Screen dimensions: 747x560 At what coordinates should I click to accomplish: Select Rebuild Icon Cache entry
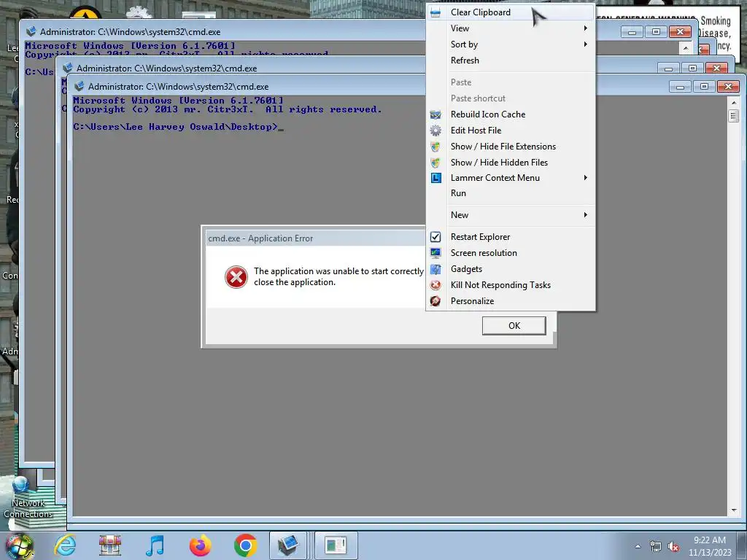(511, 114)
